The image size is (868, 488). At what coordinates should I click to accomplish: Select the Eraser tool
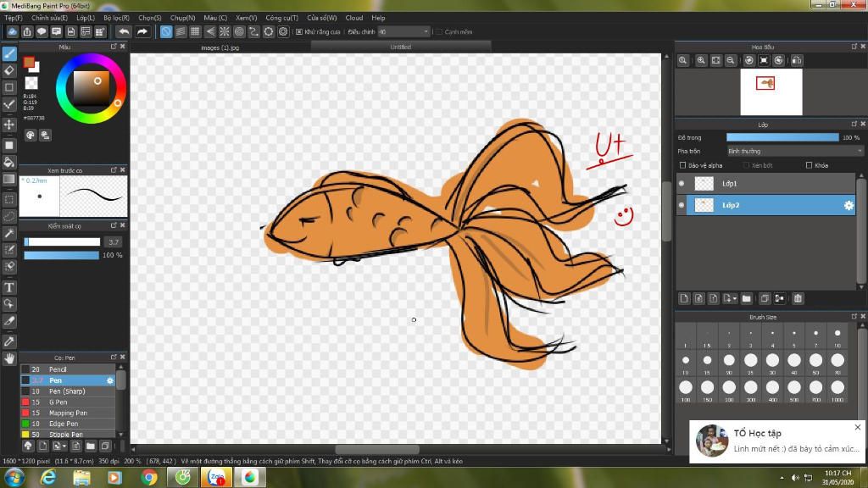[x=9, y=70]
